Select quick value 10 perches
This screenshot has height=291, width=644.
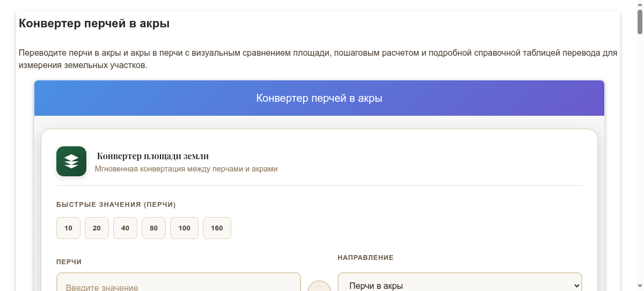click(68, 228)
